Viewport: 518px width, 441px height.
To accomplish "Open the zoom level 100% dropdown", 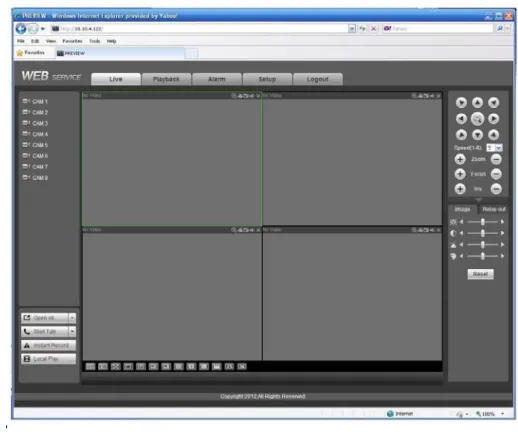I will [502, 414].
